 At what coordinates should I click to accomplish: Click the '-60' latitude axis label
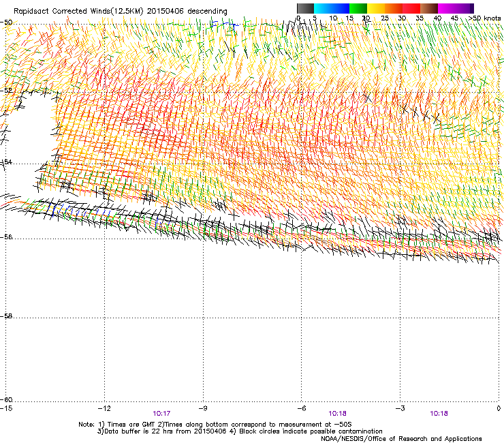pos(6,400)
